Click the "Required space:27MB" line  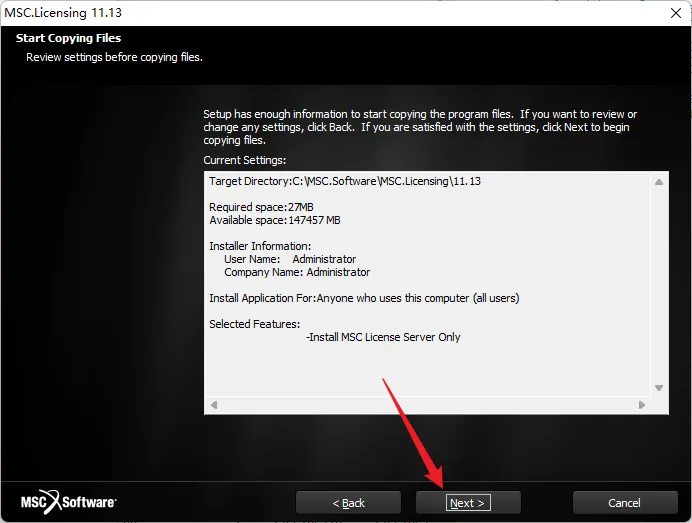[261, 207]
